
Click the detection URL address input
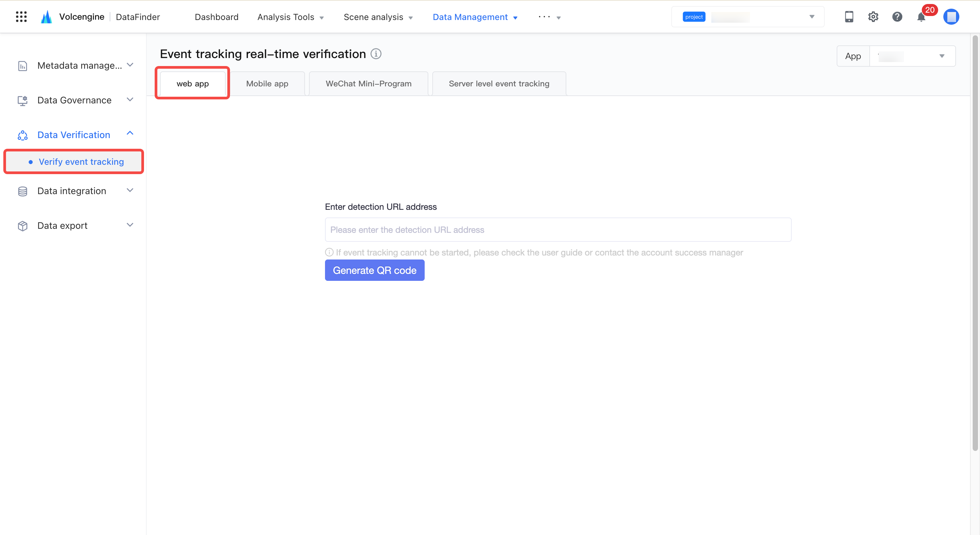pyautogui.click(x=558, y=229)
